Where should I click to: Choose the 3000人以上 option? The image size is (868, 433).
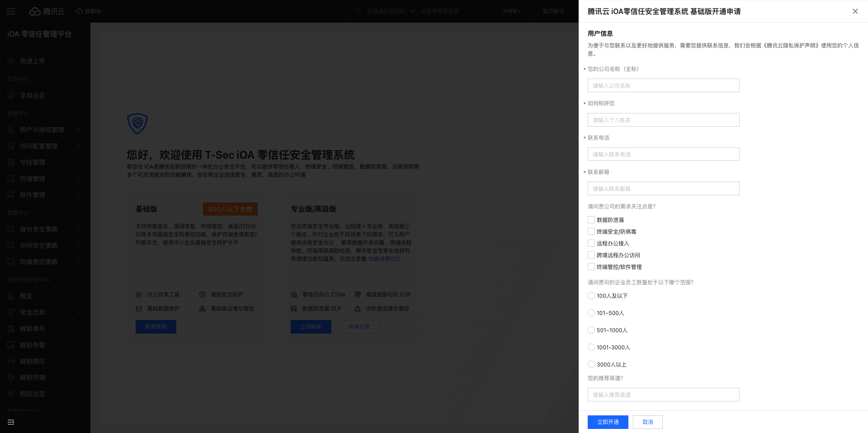(591, 364)
